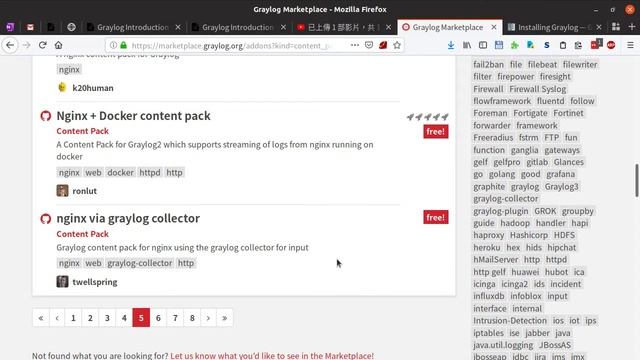
Task: Switch to the first Graylog Introduction tab
Action: pyautogui.click(x=132, y=27)
